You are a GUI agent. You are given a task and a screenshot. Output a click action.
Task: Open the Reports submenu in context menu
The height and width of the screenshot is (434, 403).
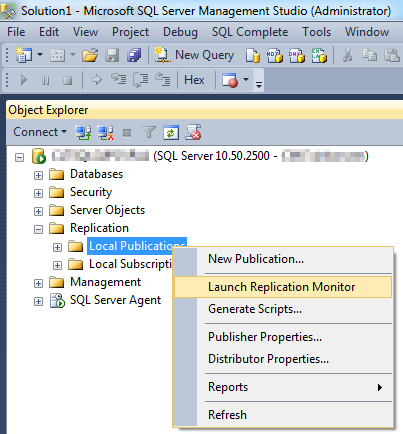283,387
